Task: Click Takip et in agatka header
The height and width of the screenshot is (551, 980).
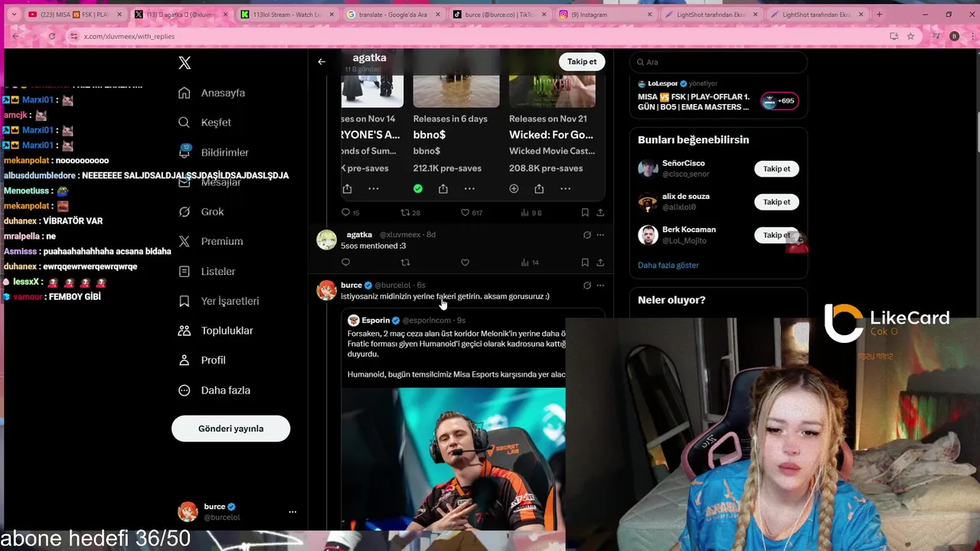Action: [x=582, y=61]
